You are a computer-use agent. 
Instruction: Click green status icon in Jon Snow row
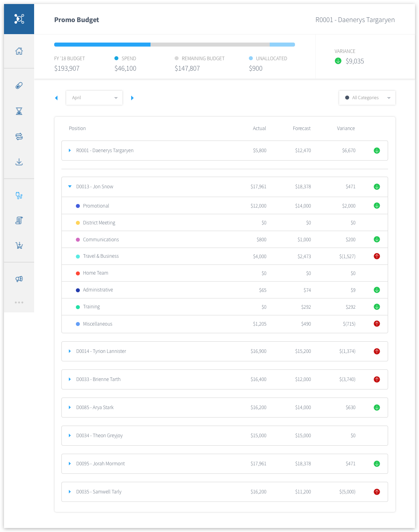377,187
